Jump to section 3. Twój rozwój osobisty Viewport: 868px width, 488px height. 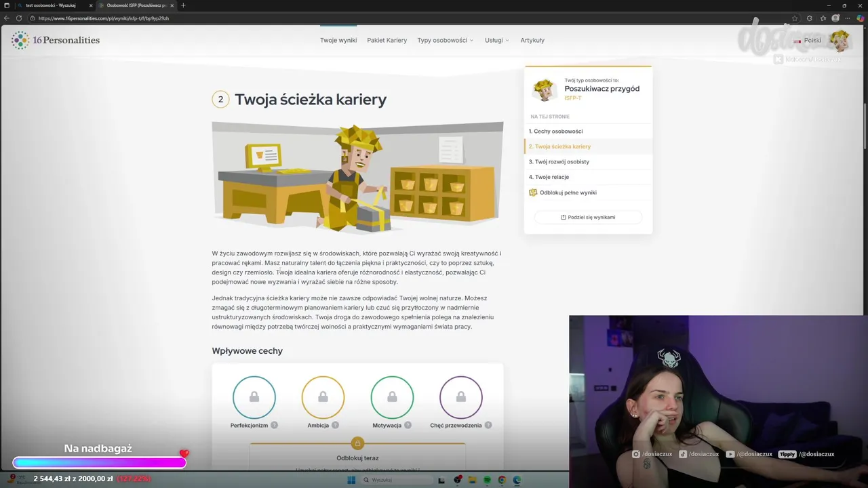pyautogui.click(x=588, y=161)
